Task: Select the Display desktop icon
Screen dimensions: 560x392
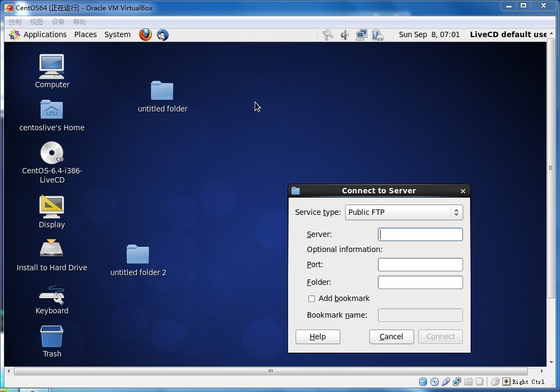Action: click(x=52, y=206)
